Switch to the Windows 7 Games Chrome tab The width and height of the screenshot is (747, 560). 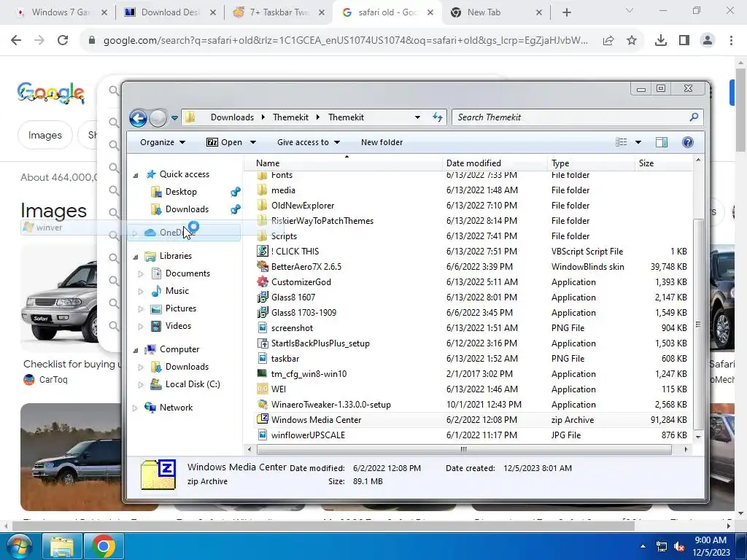[62, 12]
